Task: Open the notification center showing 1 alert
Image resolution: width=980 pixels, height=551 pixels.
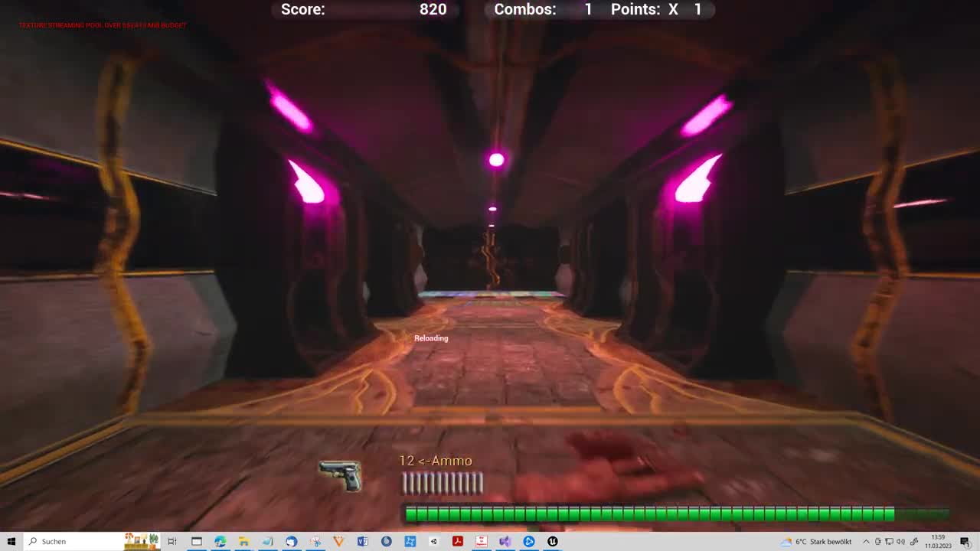Action: (965, 541)
